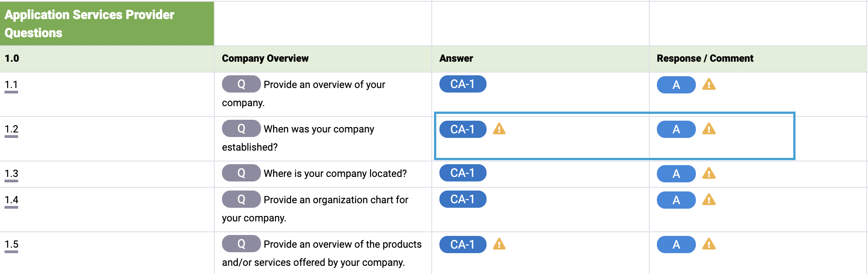Click the warning icon beside A in row 1.5
The height and width of the screenshot is (274, 868).
[709, 244]
